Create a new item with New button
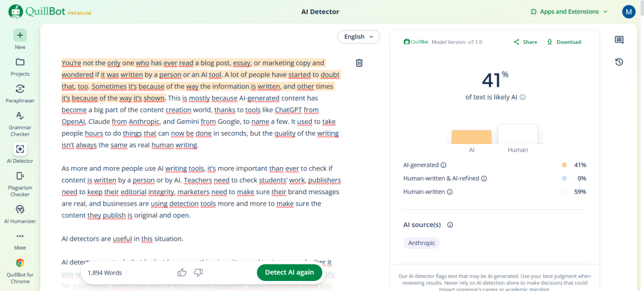644x291 pixels. (20, 40)
